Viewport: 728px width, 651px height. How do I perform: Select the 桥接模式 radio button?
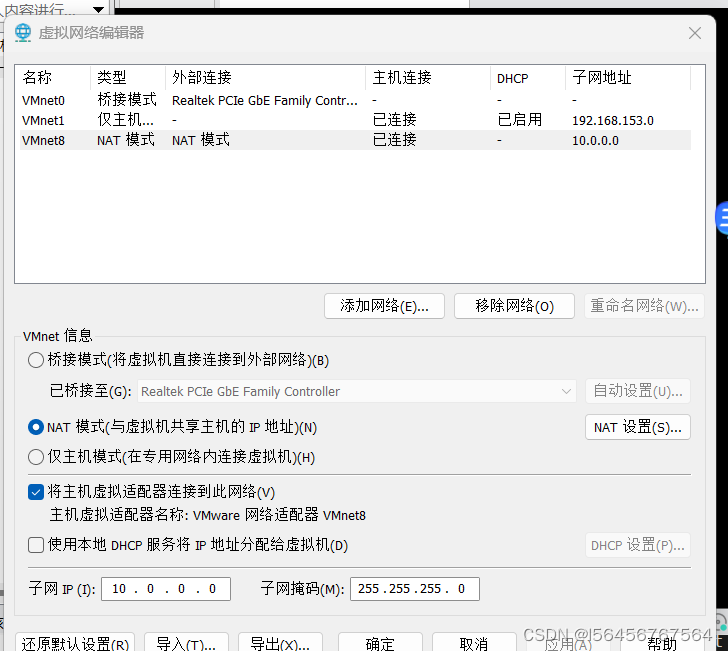tap(36, 360)
